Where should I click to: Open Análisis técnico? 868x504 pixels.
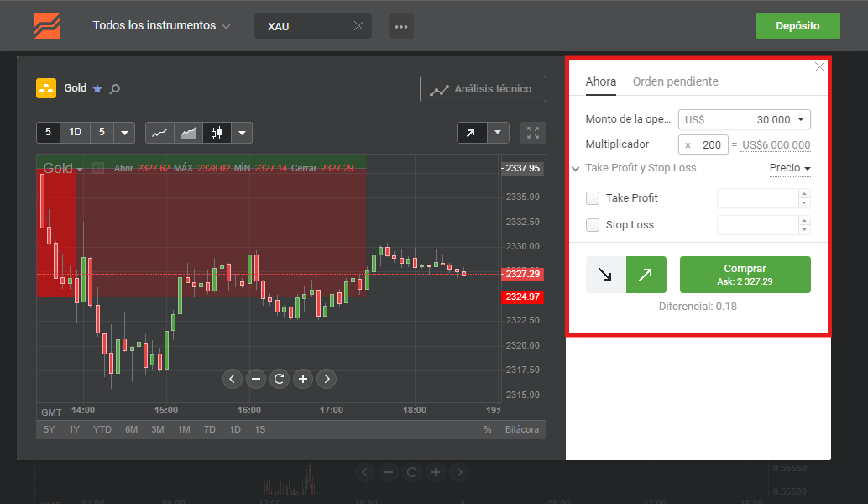coord(483,89)
